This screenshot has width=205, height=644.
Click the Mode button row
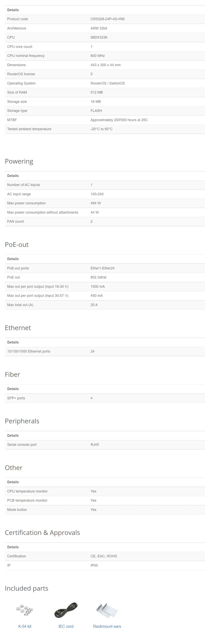(105, 509)
